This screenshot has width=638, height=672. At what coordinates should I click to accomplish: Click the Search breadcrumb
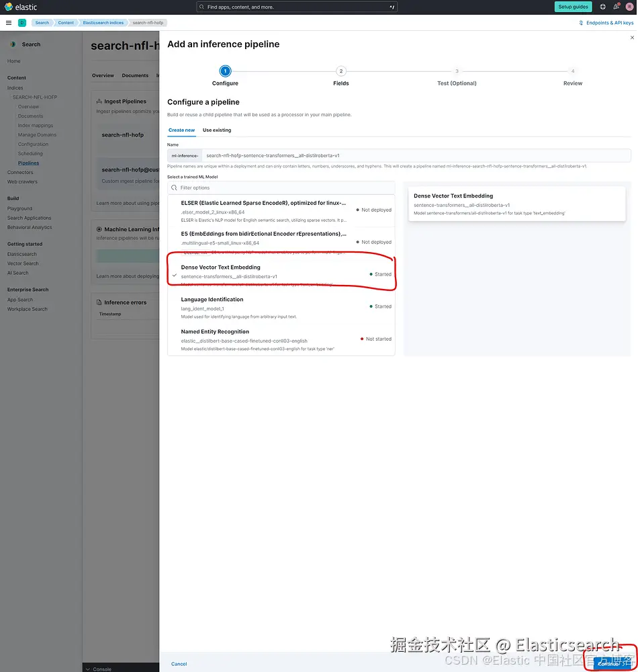pyautogui.click(x=42, y=23)
